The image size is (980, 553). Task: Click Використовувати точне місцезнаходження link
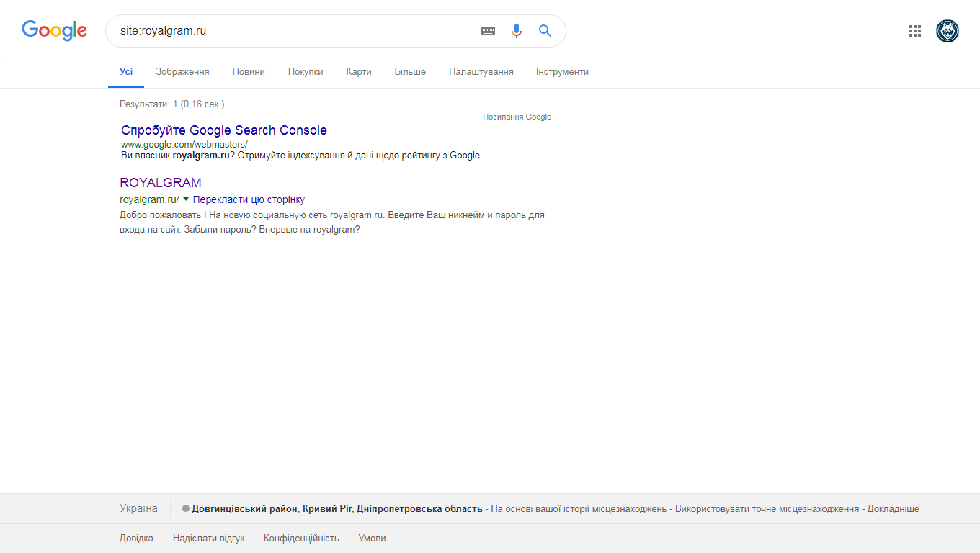coord(767,509)
